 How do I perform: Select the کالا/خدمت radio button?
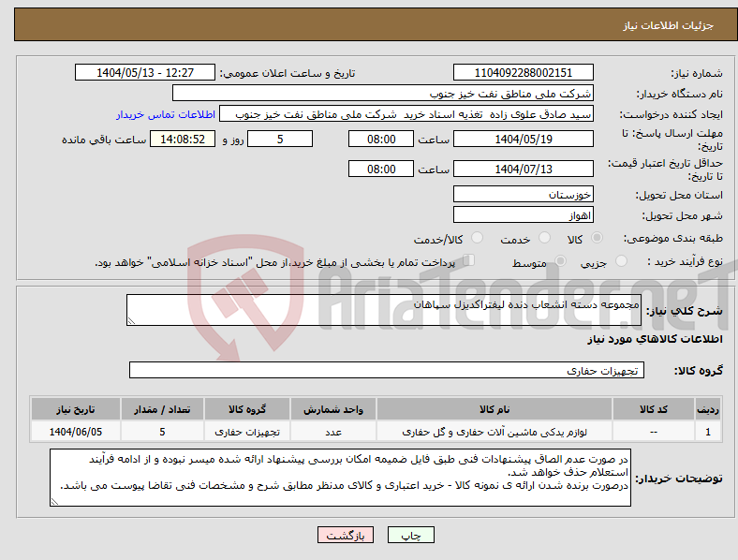click(477, 238)
